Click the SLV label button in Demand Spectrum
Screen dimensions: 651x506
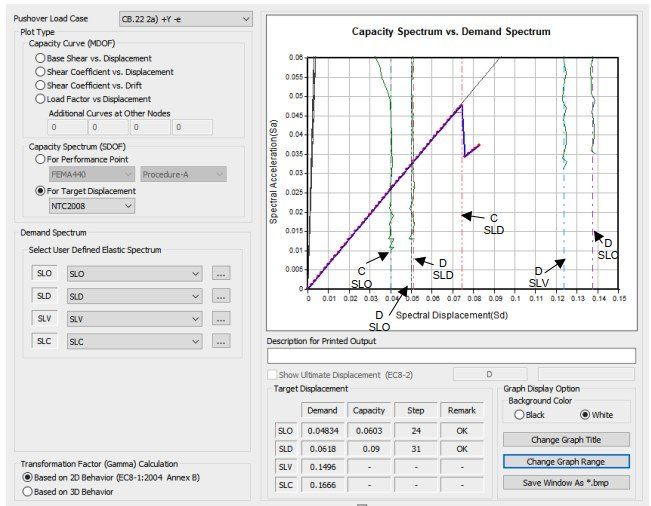coord(44,318)
